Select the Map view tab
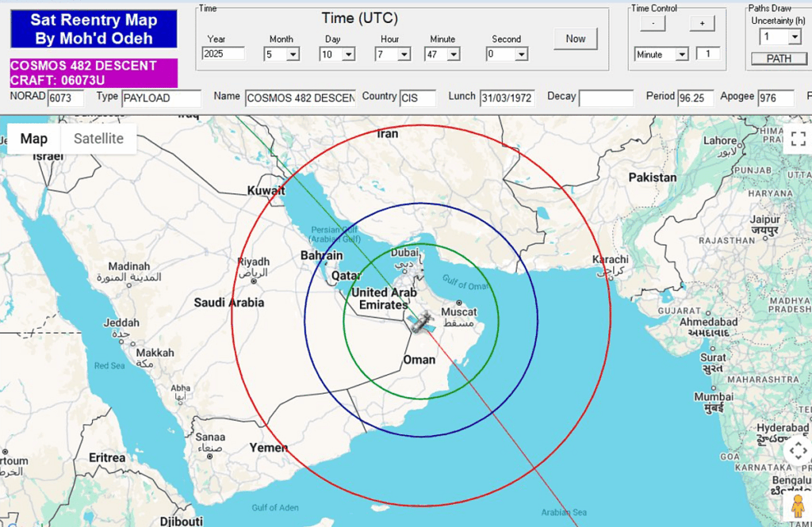The image size is (812, 527). tap(34, 139)
